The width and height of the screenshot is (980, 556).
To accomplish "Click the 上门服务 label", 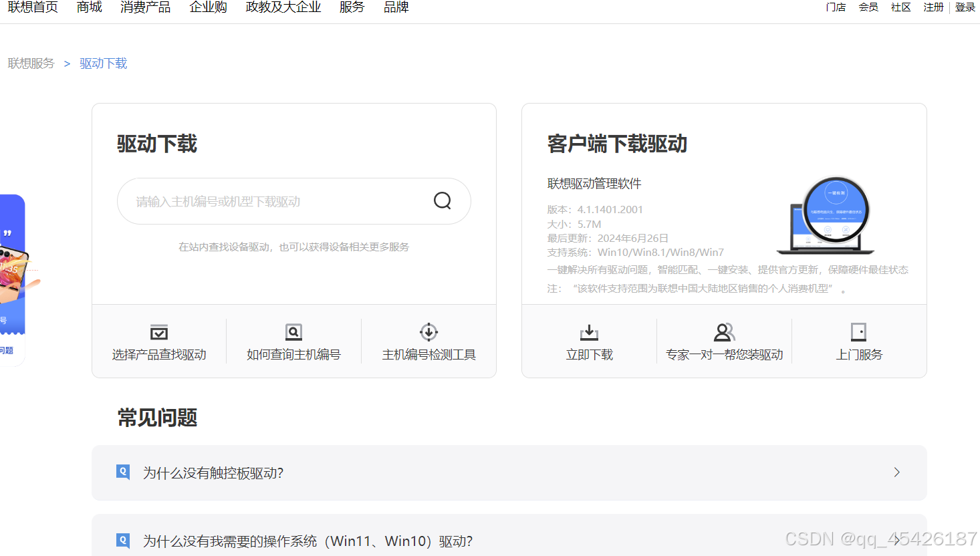I will [x=858, y=355].
